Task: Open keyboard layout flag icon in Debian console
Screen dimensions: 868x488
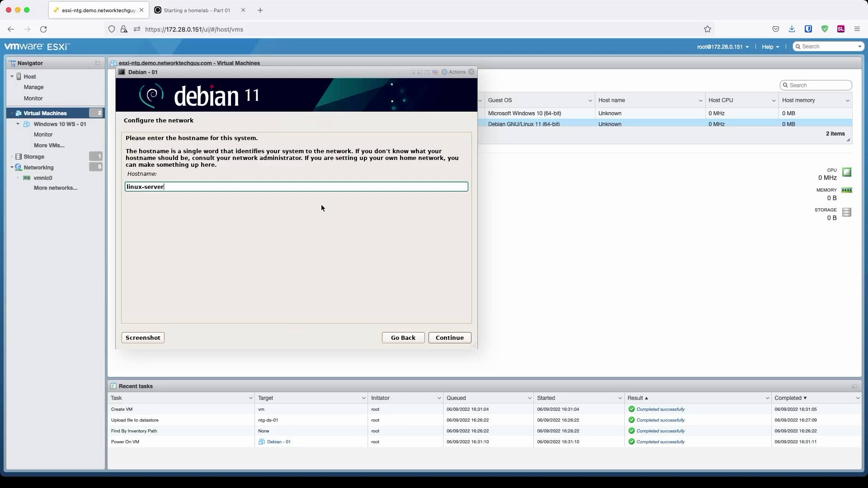Action: click(x=435, y=72)
